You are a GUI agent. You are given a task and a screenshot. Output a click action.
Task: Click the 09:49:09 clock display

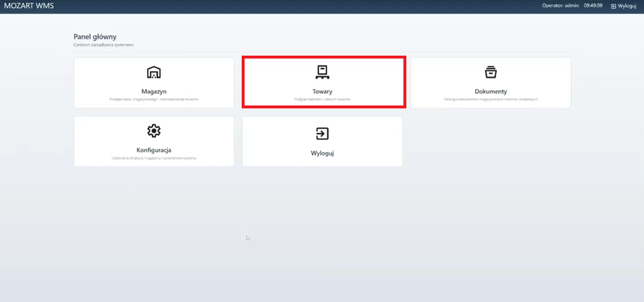[x=593, y=6]
